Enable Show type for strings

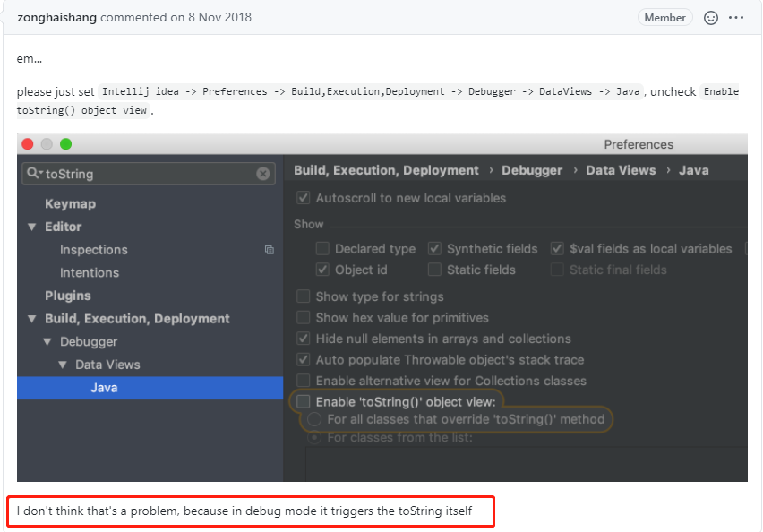tap(304, 296)
